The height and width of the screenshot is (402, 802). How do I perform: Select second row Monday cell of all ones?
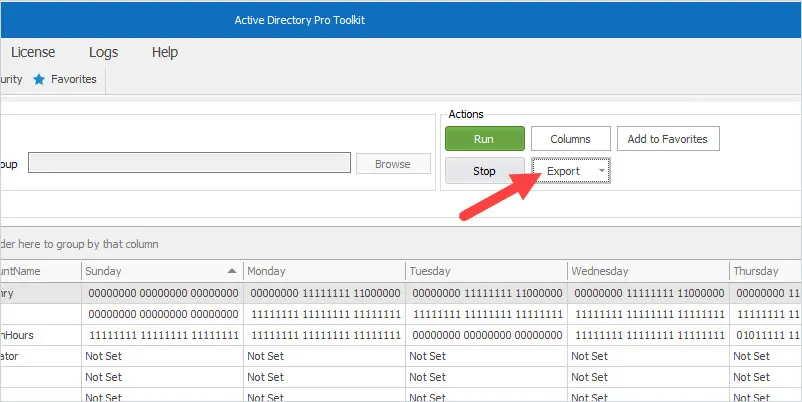click(x=324, y=314)
